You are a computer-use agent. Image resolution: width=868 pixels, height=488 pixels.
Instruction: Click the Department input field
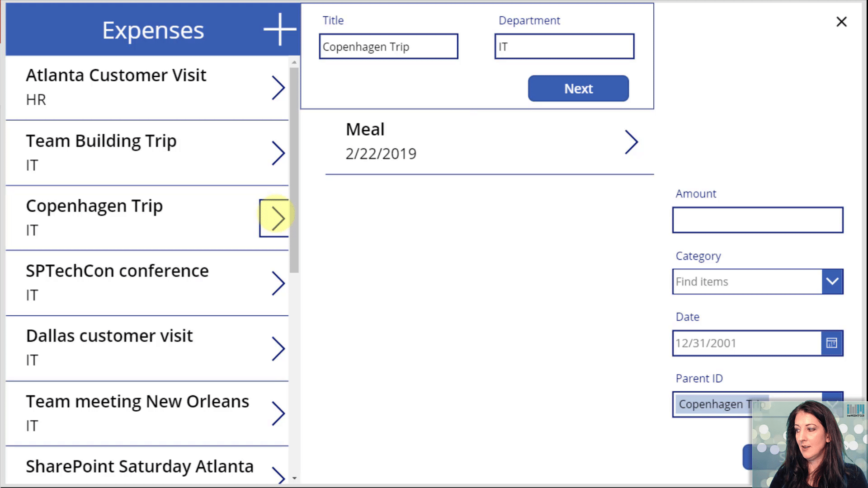click(564, 46)
